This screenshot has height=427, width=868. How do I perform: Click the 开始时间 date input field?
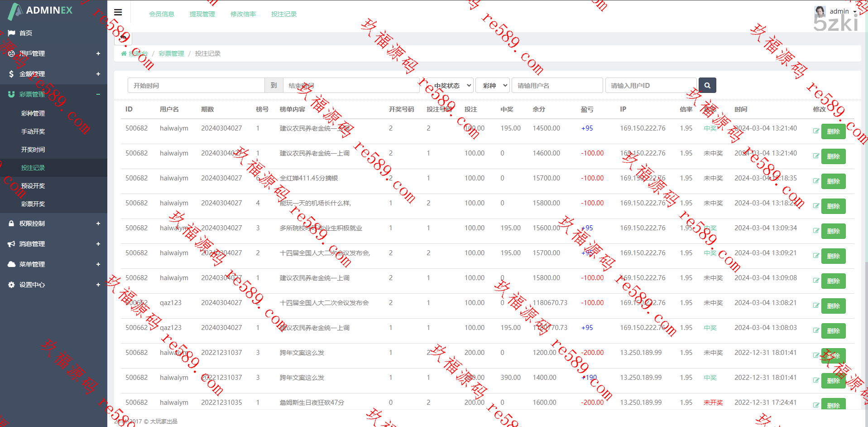tap(196, 85)
